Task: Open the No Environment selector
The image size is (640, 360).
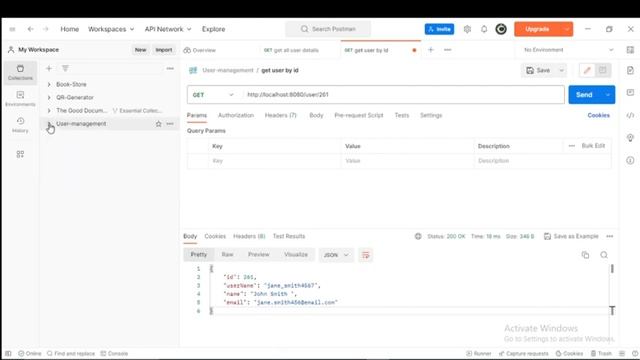Action: pos(568,50)
